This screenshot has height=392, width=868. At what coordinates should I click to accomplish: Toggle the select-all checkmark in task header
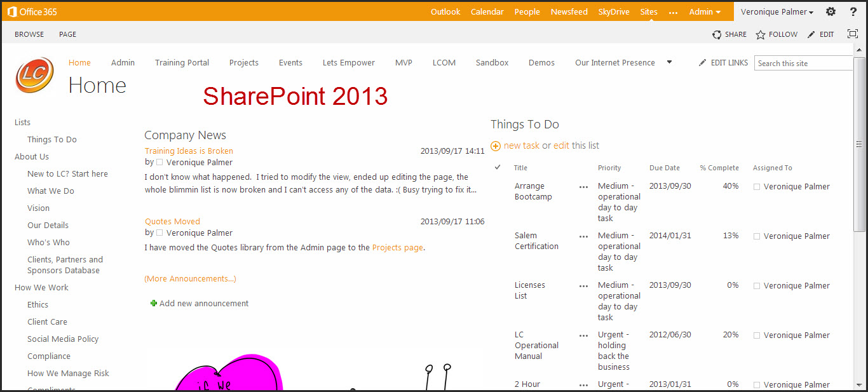click(498, 167)
